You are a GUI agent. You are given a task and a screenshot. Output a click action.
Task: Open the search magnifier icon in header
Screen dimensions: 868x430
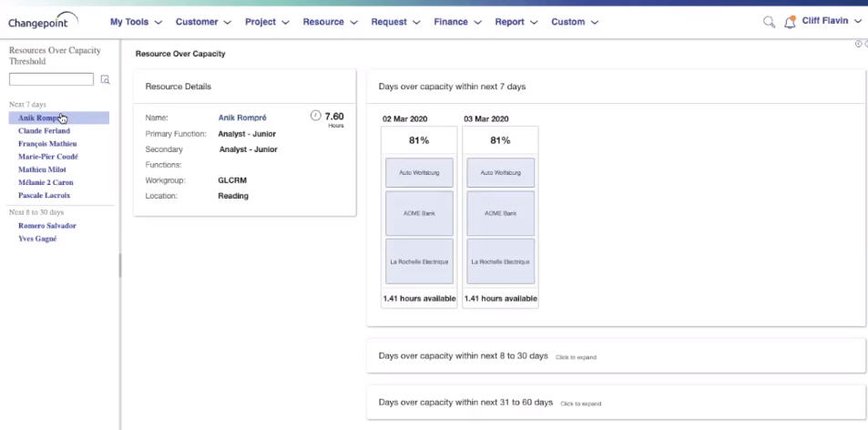(769, 22)
